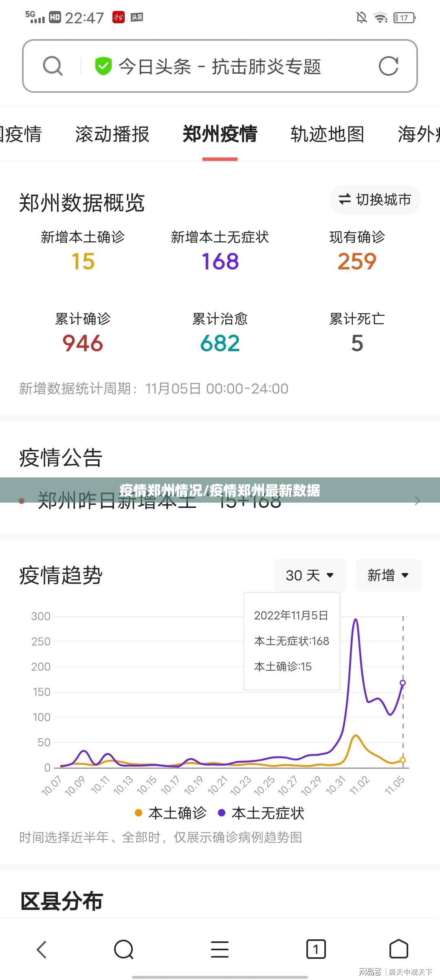This screenshot has height=980, width=440.
Task: Select the 郑州疫情 tab
Action: tap(220, 134)
